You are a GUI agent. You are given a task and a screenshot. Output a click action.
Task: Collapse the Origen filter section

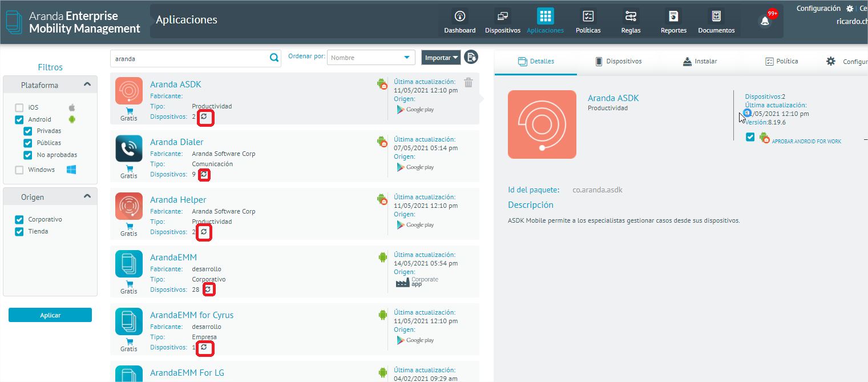click(x=87, y=196)
